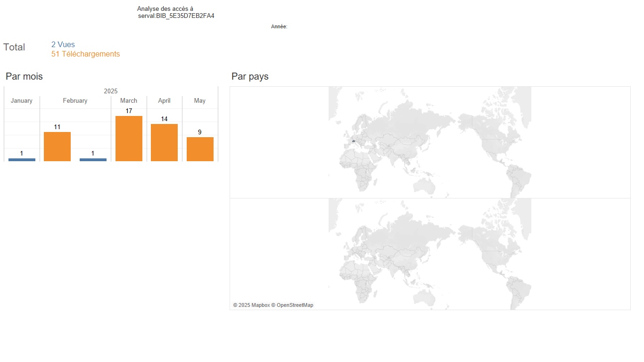The image size is (644, 362).
Task: Click the 2025 year header
Action: (x=111, y=91)
